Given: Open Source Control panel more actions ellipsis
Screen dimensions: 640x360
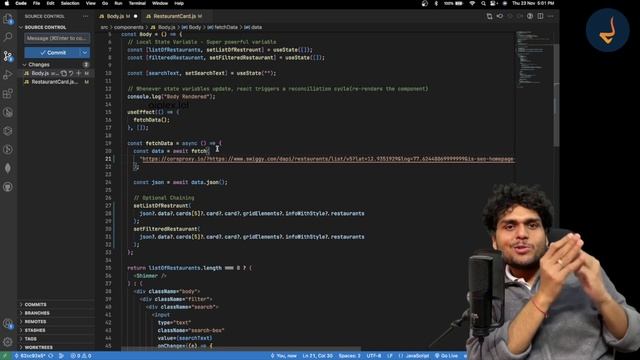Looking at the screenshot, I should 85,16.
